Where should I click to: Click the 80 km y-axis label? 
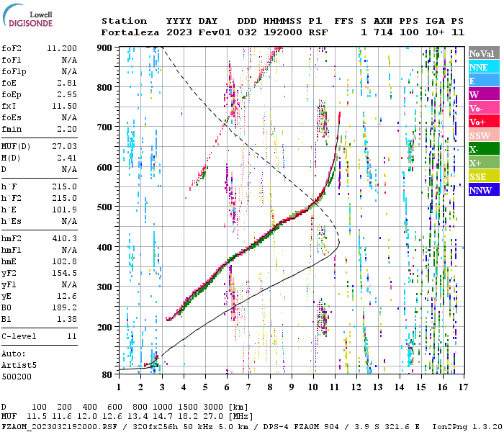(107, 374)
